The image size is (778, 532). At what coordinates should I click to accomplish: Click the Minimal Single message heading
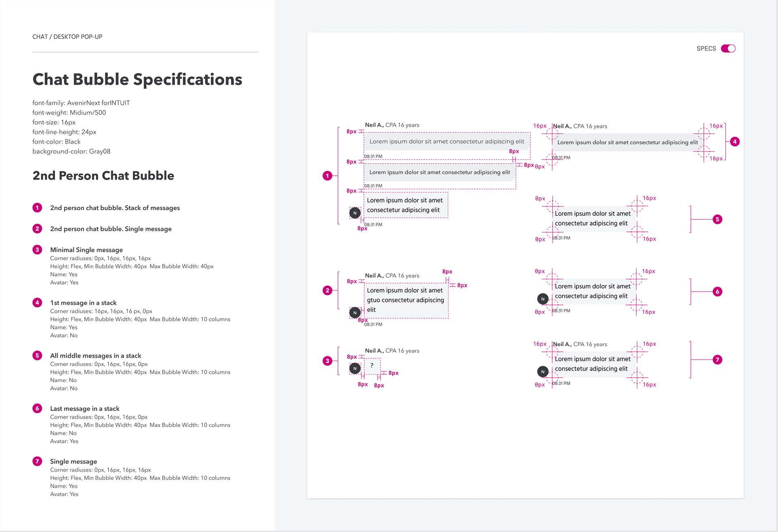point(86,250)
